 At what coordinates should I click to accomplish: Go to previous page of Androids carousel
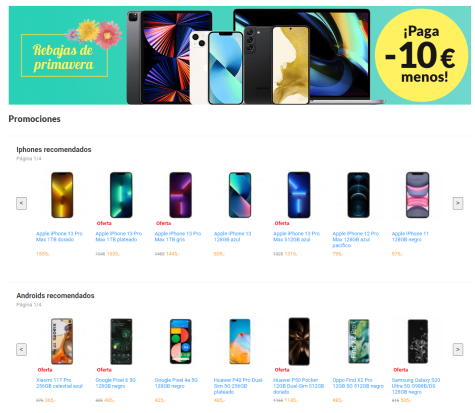pos(22,350)
